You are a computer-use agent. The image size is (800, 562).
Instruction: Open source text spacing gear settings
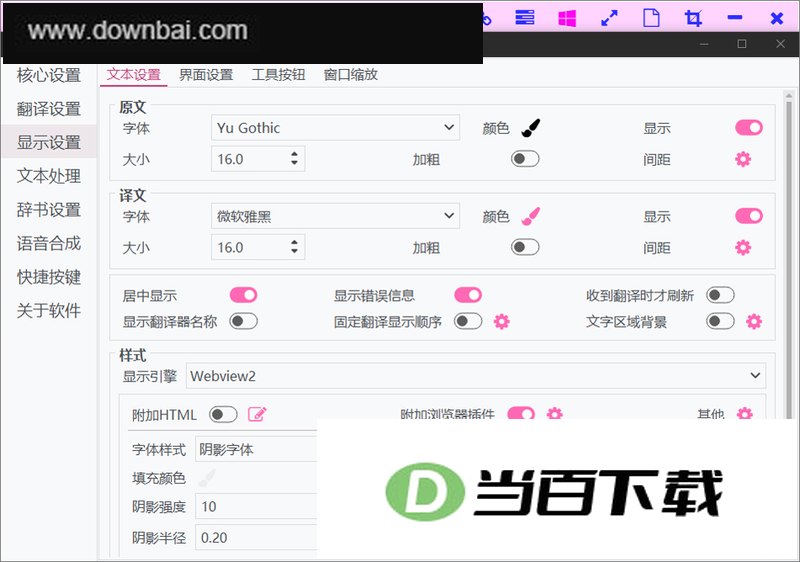pyautogui.click(x=743, y=159)
